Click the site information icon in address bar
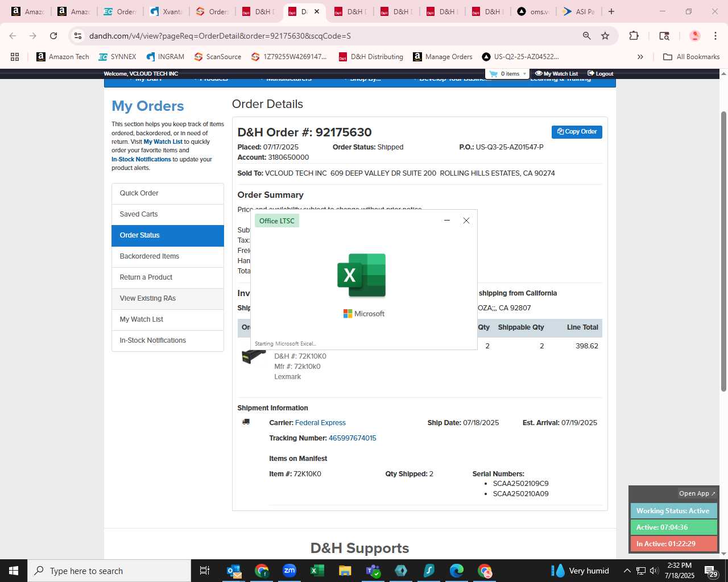The image size is (728, 582). click(x=78, y=36)
